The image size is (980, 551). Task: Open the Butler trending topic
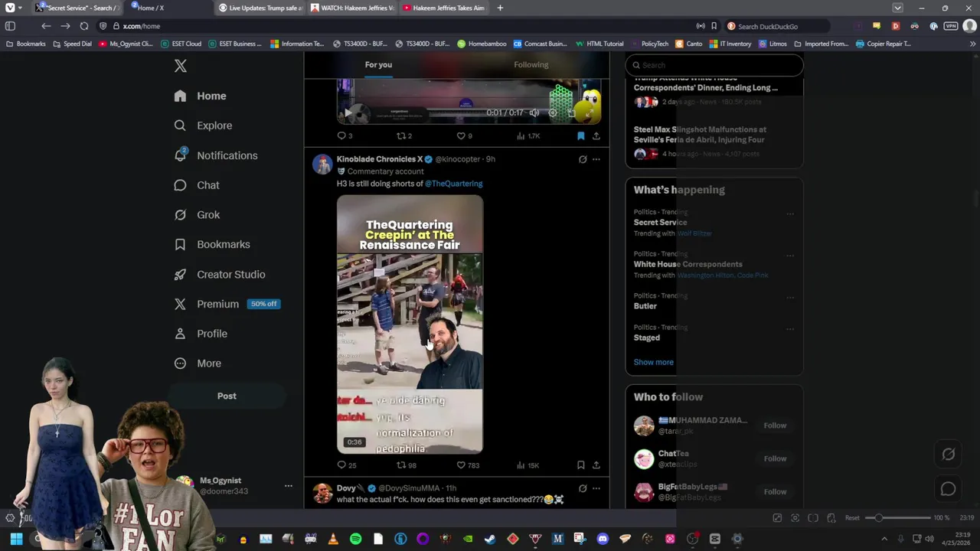point(645,306)
